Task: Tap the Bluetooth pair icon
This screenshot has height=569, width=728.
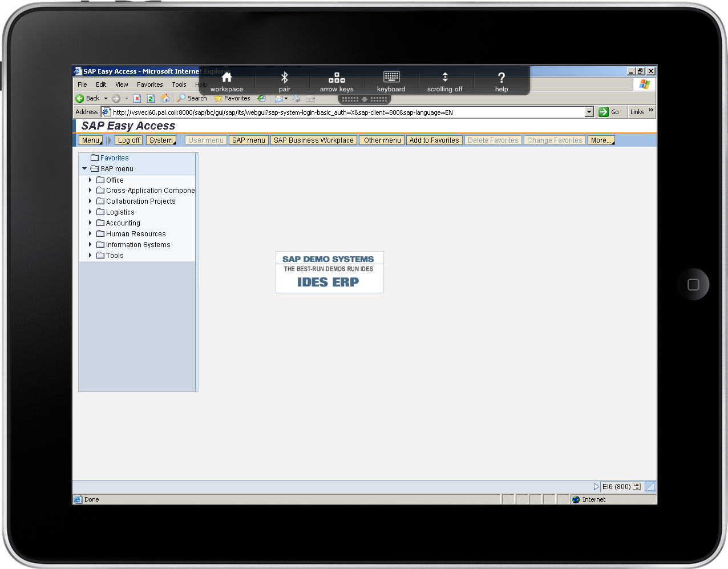Action: 284,78
